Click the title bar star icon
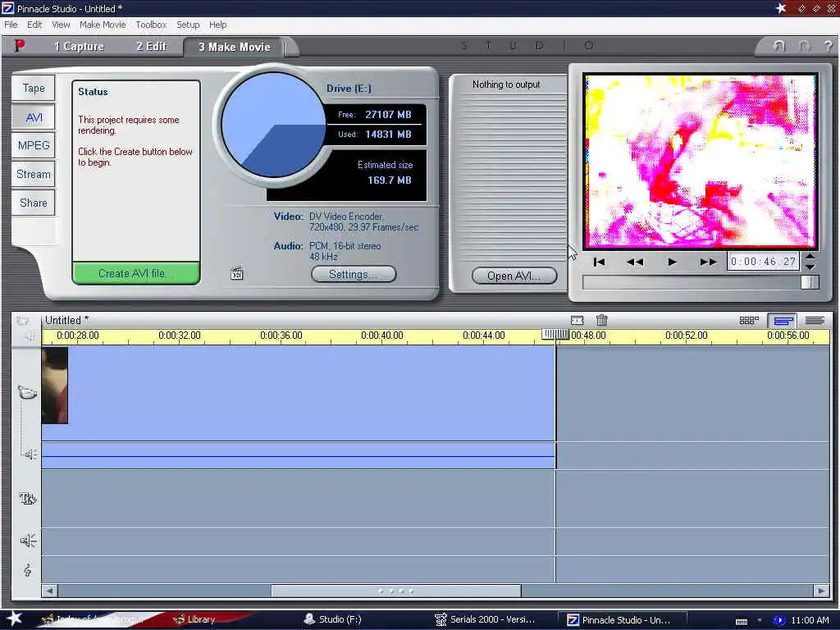840x630 pixels. click(x=781, y=8)
